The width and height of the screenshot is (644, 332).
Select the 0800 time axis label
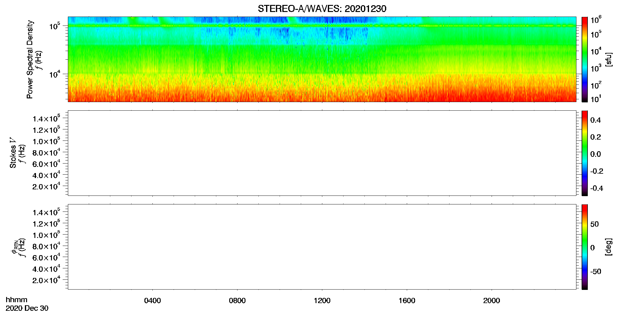tap(237, 301)
